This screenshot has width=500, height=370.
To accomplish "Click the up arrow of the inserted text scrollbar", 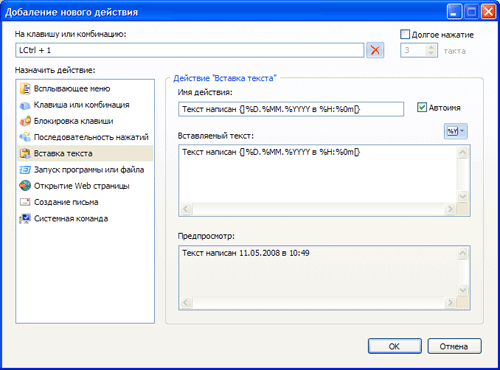I will [463, 153].
